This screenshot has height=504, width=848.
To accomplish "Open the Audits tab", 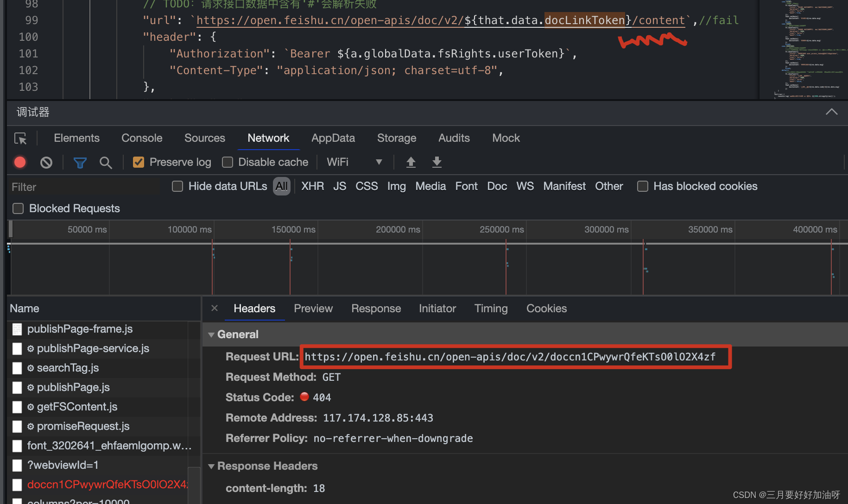I will tap(454, 138).
